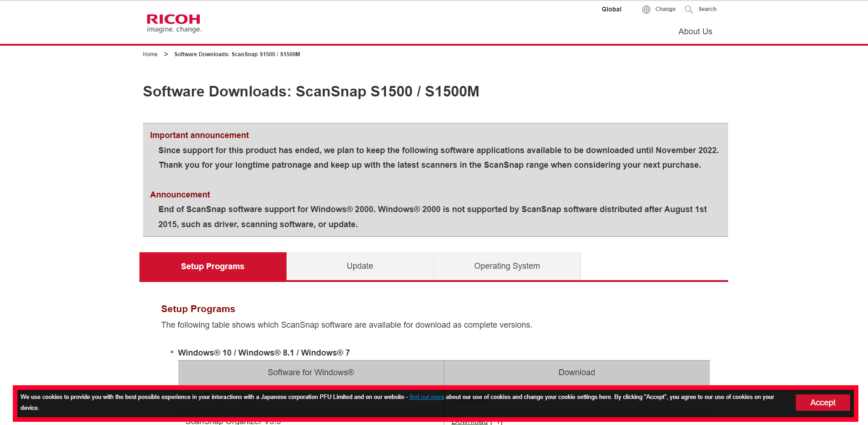Open Search via its text label
The height and width of the screenshot is (425, 868).
point(707,9)
